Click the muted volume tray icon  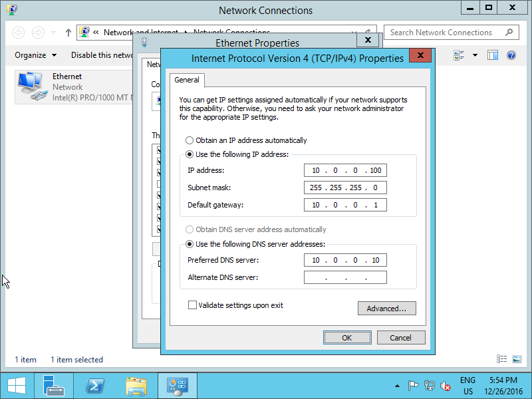point(446,386)
